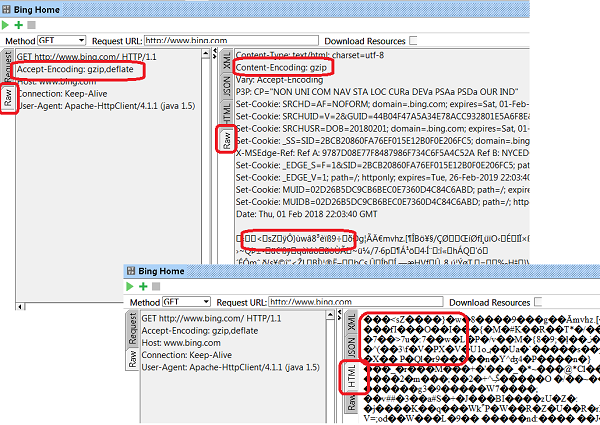The image size is (600, 425).
Task: Open JSON response tab in the top window
Action: pos(227,86)
